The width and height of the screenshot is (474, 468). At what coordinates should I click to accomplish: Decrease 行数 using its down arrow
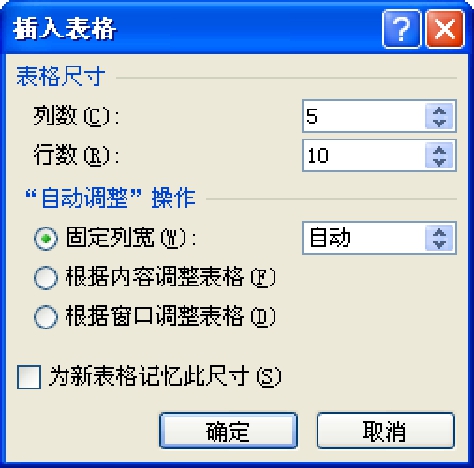tap(439, 162)
